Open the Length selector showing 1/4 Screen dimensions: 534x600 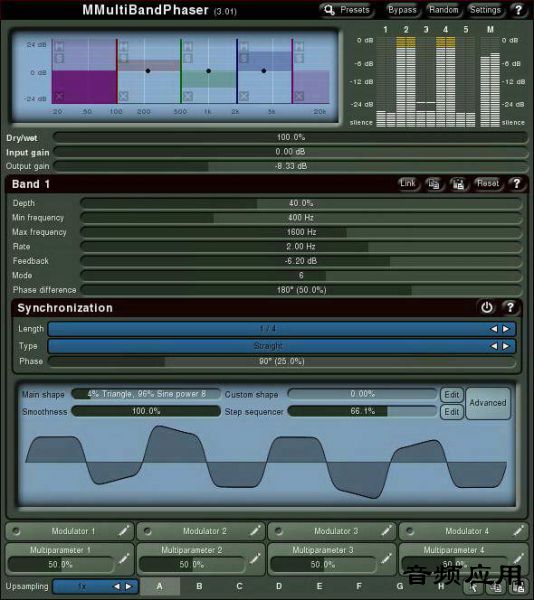click(x=282, y=329)
